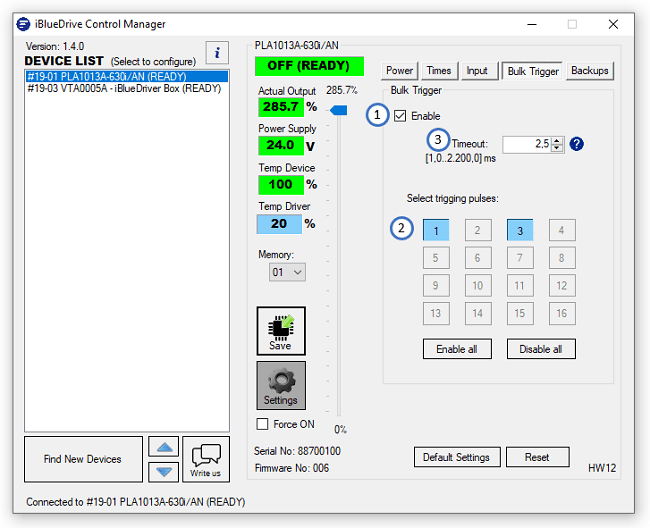Increase Timeout with the spinner up arrow
Screen dimensions: 650x528
(x=557, y=140)
